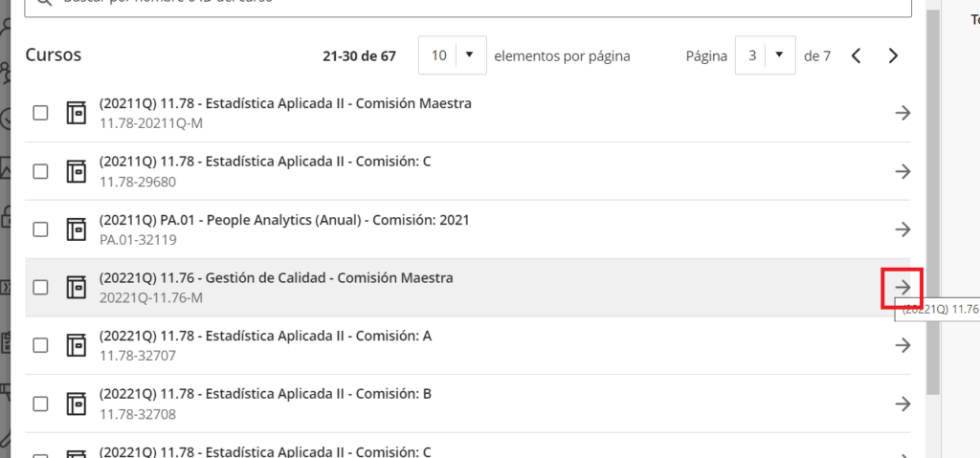Screen dimensions: 980x458
Task: Click course icon beside People Analytics
Action: click(x=76, y=229)
